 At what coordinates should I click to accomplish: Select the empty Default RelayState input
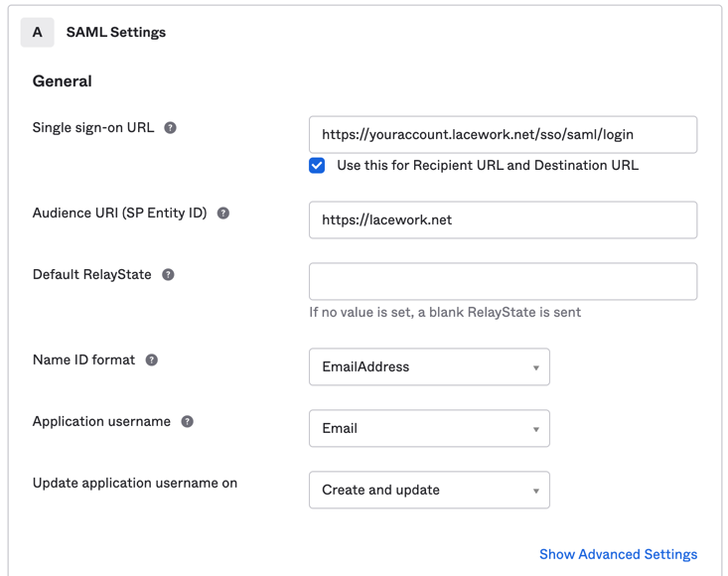pos(503,282)
